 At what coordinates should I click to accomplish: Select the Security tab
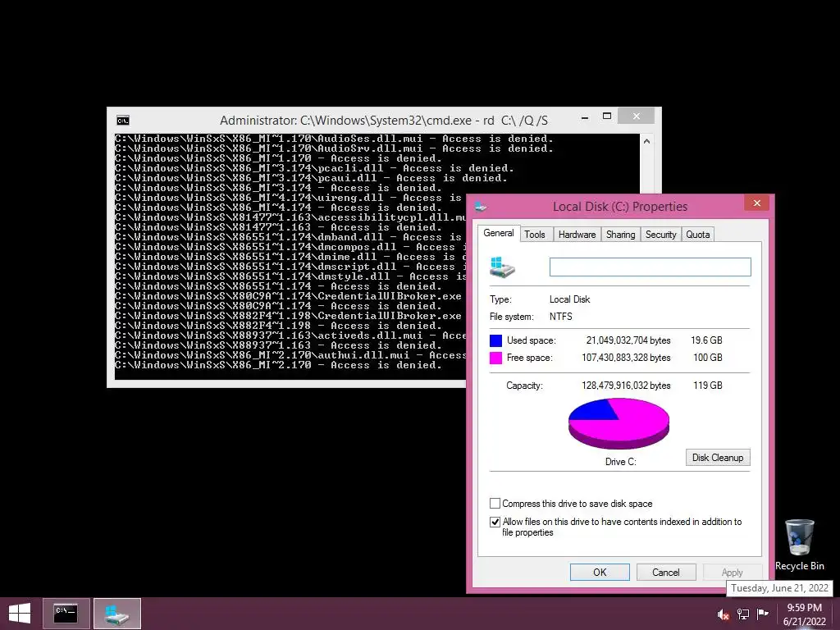pyautogui.click(x=660, y=235)
